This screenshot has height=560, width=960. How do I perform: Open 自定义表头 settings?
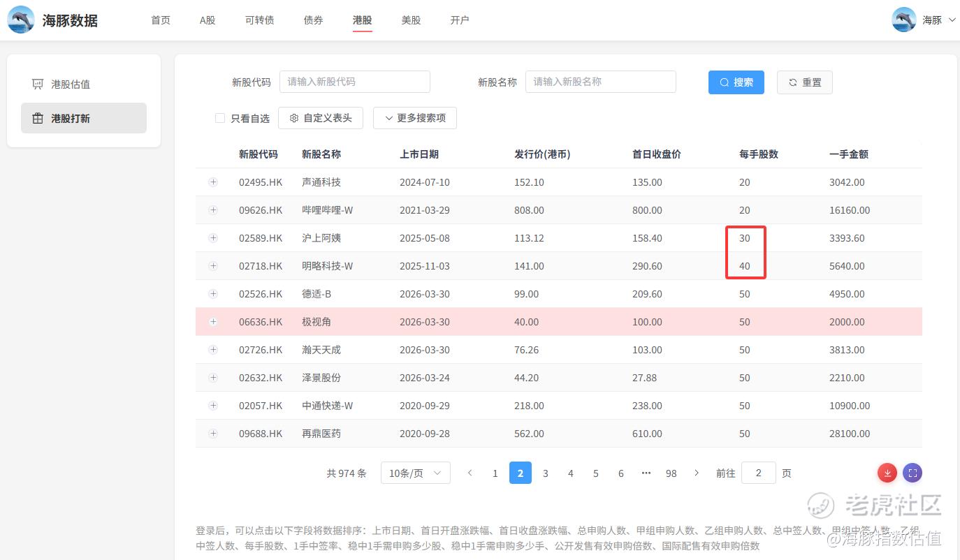[321, 118]
